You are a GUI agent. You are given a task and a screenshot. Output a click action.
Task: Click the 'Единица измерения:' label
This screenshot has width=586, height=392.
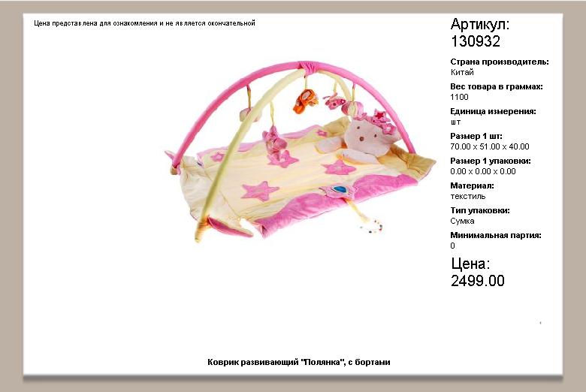coord(493,111)
